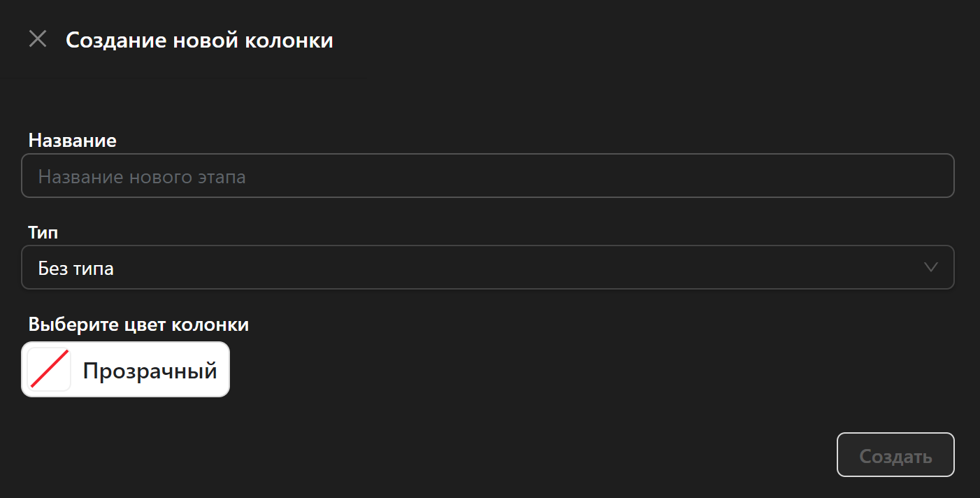
Task: Click the "Прозрачный" color label text
Action: (x=150, y=370)
